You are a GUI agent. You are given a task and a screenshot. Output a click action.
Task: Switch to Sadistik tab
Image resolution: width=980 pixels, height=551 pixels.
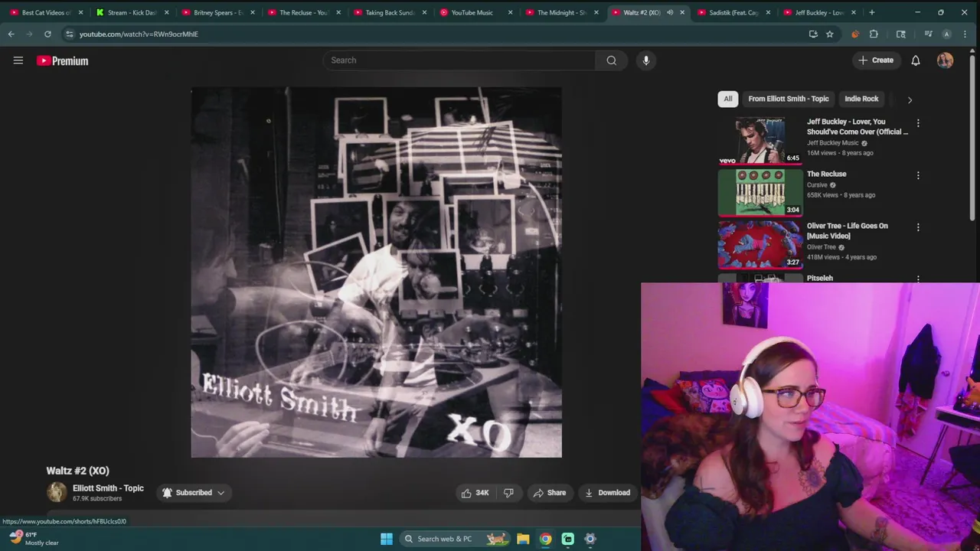[733, 12]
